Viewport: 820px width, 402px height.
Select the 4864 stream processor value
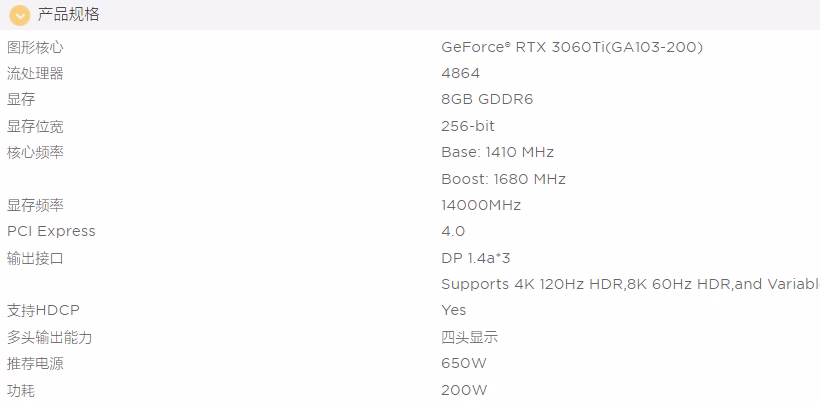click(460, 73)
